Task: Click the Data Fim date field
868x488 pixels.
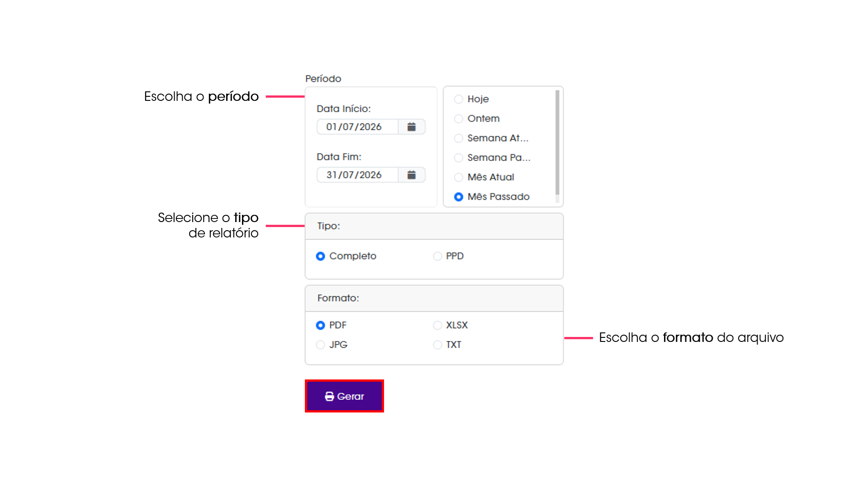Action: coord(357,175)
